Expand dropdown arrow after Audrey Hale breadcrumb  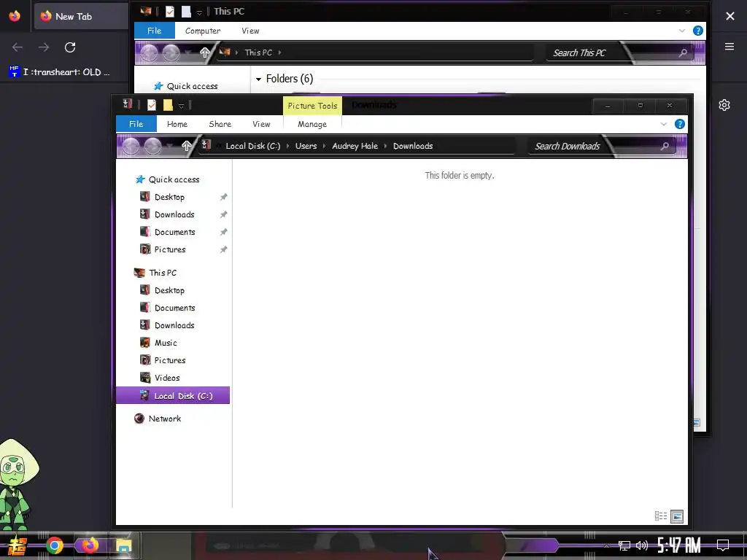[385, 146]
